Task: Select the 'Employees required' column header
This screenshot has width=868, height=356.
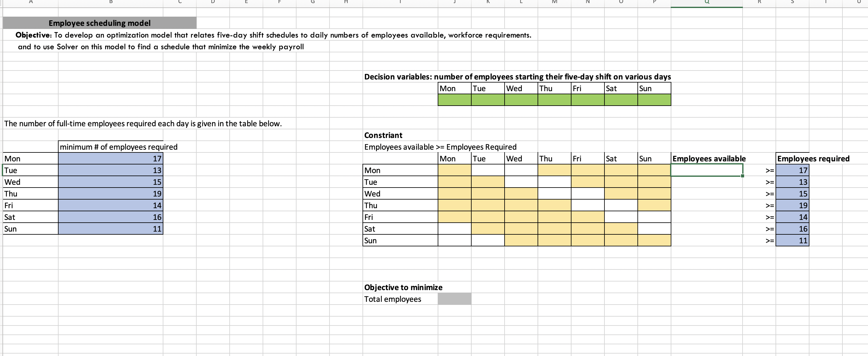Action: point(813,159)
